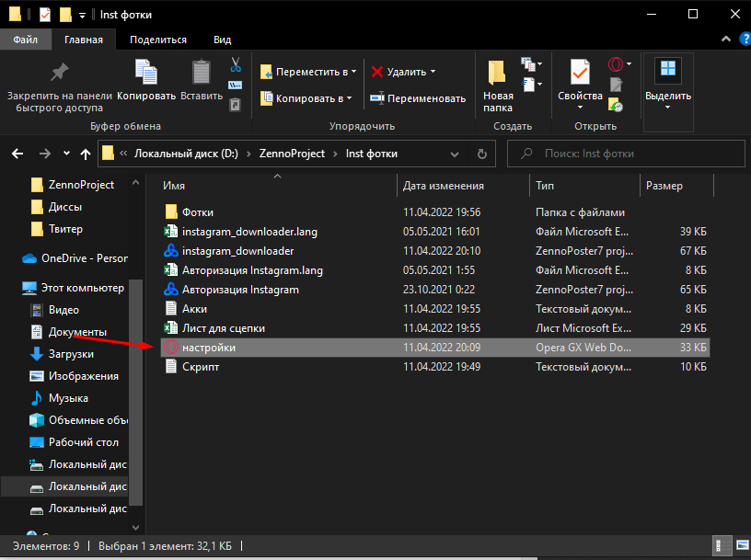Switch to the Вид ribbon tab
The height and width of the screenshot is (560, 751).
click(222, 40)
